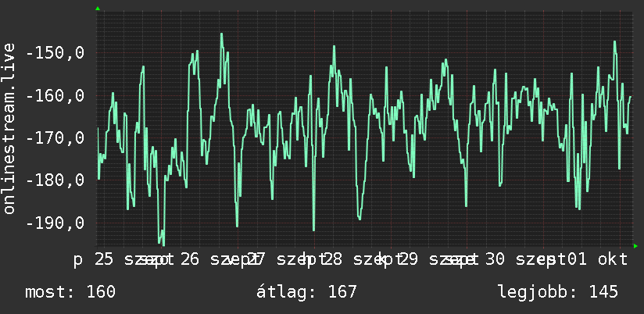Click the 'átlag: 167' average text
The height and width of the screenshot is (314, 644).
pyautogui.click(x=306, y=292)
